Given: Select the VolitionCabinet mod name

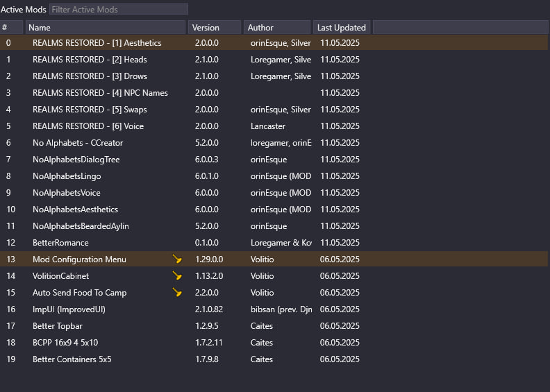Looking at the screenshot, I should point(60,275).
